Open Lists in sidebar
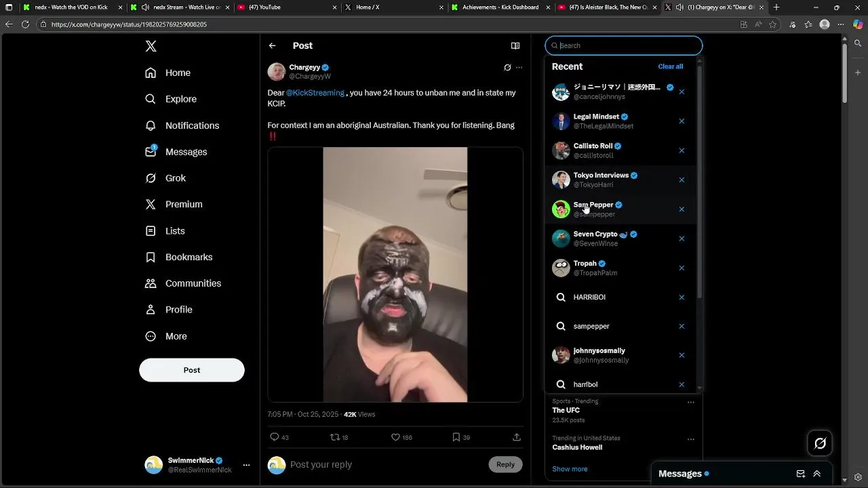The image size is (868, 488). (165, 231)
